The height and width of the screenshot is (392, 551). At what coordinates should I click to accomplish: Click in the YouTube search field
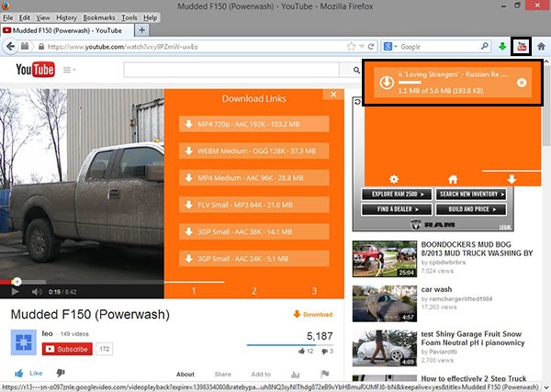click(x=231, y=71)
